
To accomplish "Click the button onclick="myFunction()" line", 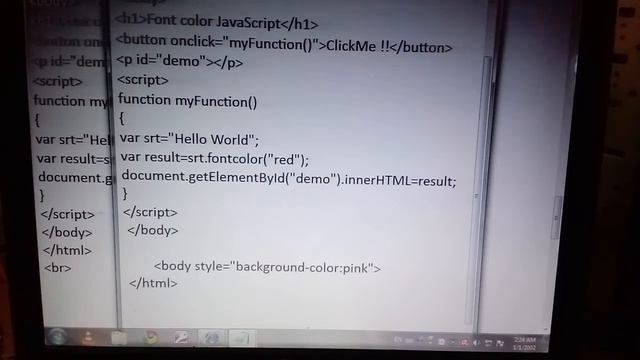I will (284, 44).
